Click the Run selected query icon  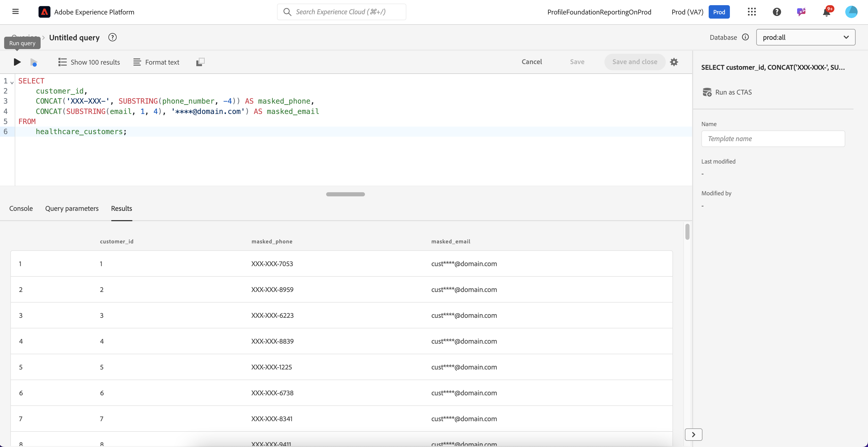pos(34,62)
